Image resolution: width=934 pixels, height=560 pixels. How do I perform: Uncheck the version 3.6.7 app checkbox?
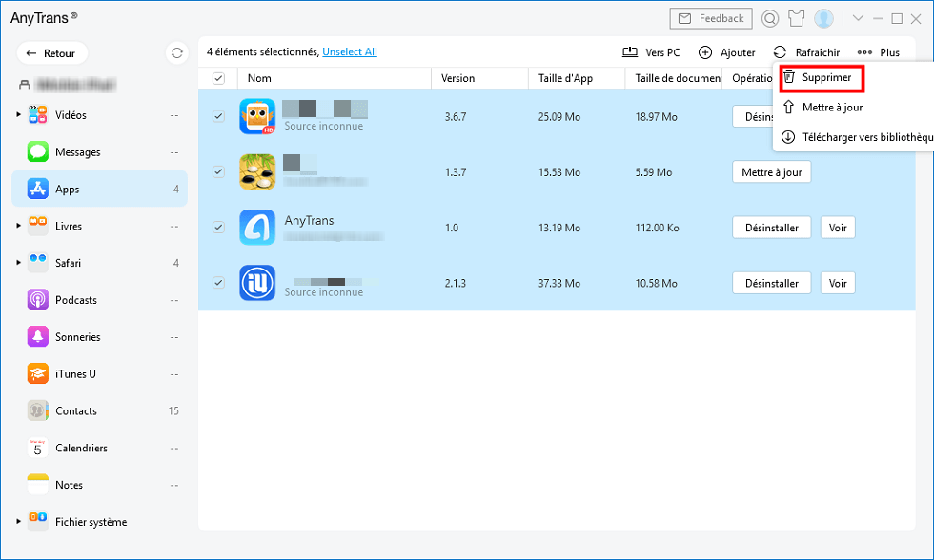click(218, 116)
